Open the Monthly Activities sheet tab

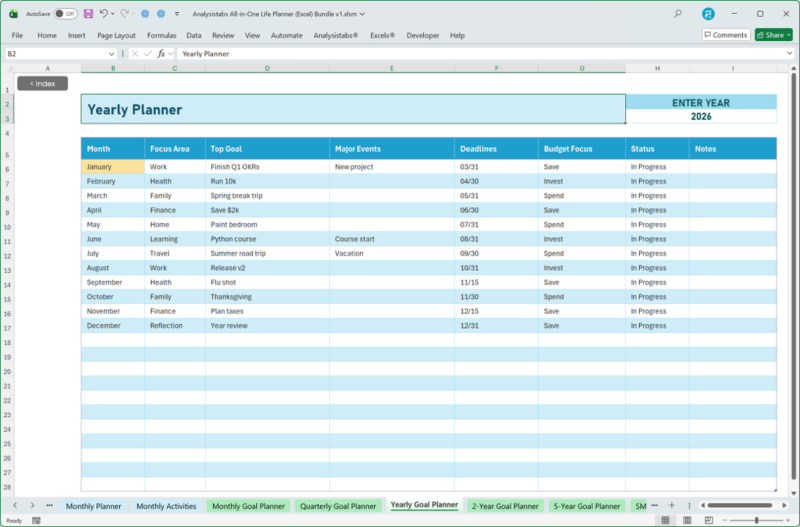[x=166, y=506]
